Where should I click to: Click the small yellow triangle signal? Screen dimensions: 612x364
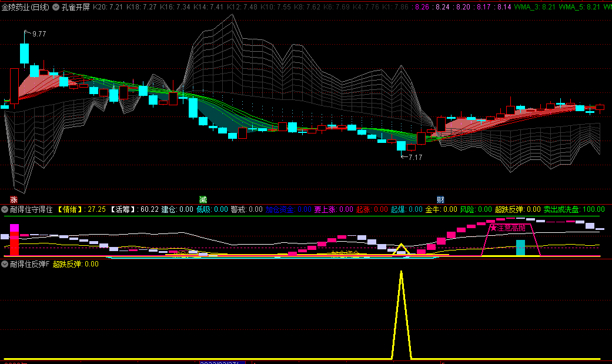click(401, 249)
